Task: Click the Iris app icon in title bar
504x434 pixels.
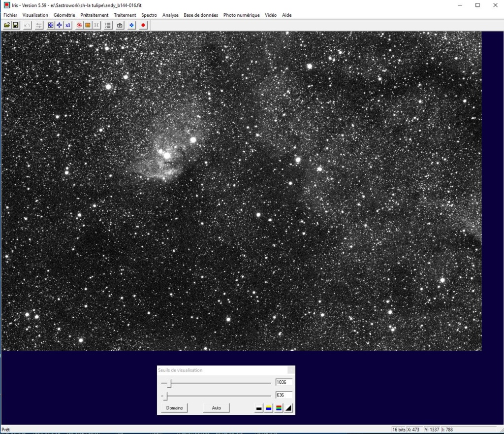Action: [x=6, y=5]
